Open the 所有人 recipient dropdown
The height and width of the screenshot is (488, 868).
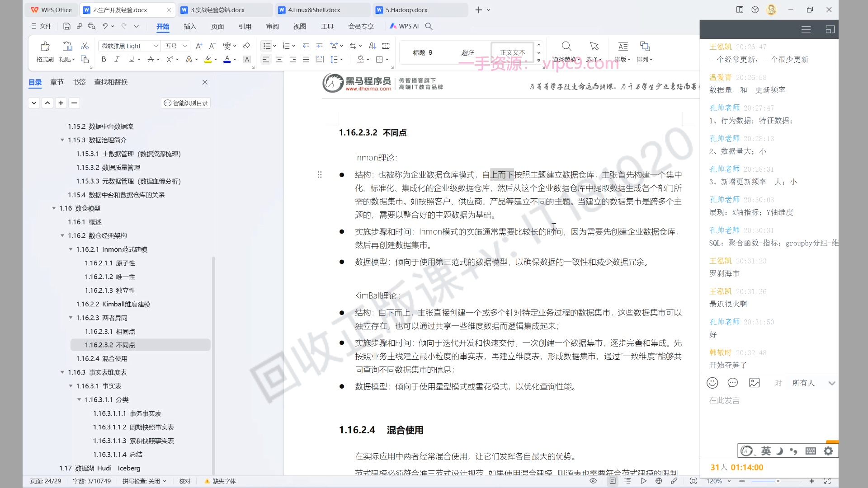pyautogui.click(x=831, y=383)
